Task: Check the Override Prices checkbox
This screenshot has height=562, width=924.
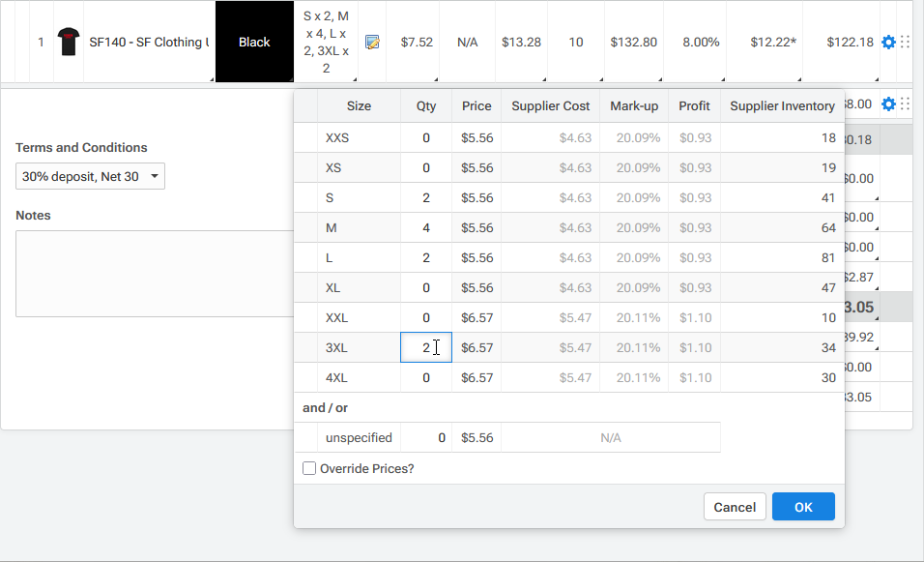Action: [309, 468]
